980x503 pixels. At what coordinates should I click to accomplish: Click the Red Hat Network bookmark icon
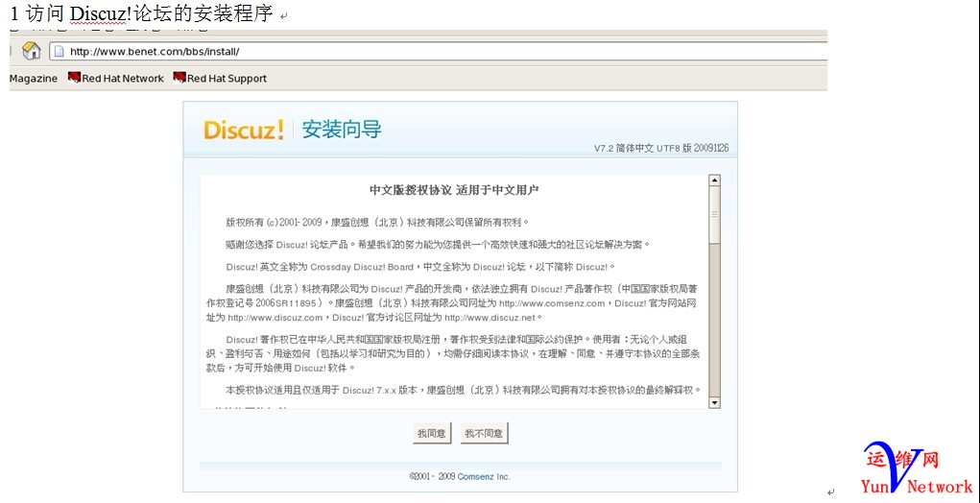coord(74,78)
